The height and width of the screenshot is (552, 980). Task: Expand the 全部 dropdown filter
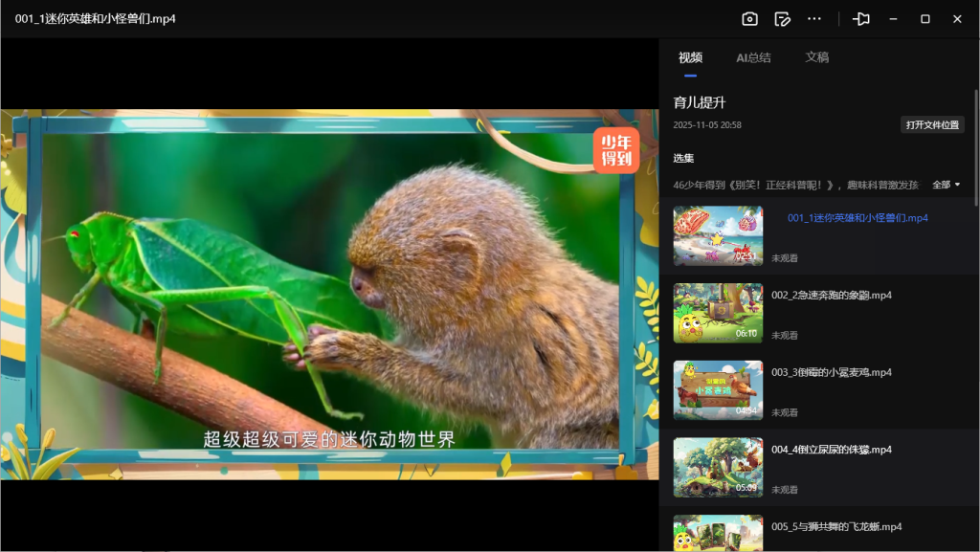(946, 185)
